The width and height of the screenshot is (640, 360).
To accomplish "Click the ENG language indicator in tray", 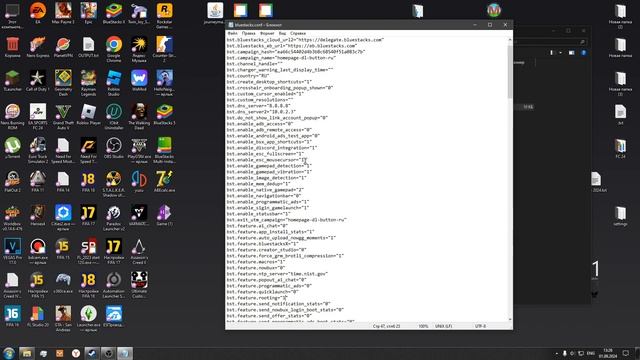I will click(x=590, y=353).
